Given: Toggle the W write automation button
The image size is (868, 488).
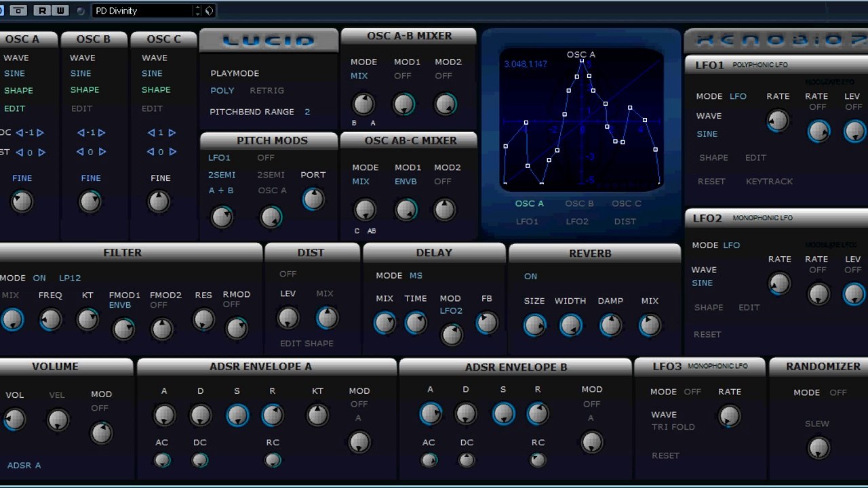Looking at the screenshot, I should click(x=60, y=11).
